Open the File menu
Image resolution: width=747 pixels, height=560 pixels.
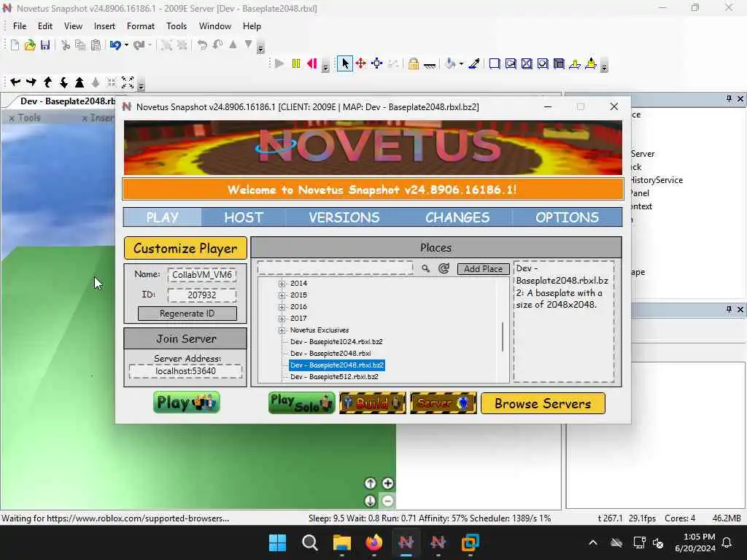pyautogui.click(x=20, y=26)
